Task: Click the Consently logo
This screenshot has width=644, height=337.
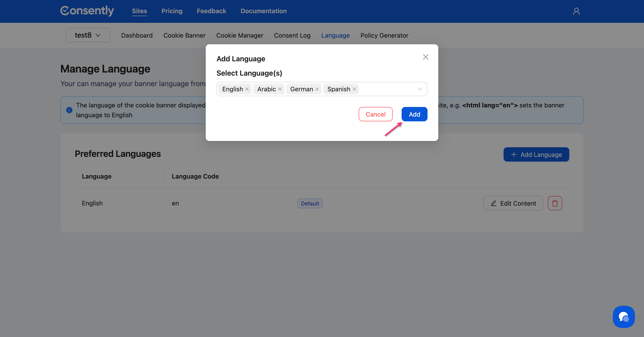Action: (87, 11)
